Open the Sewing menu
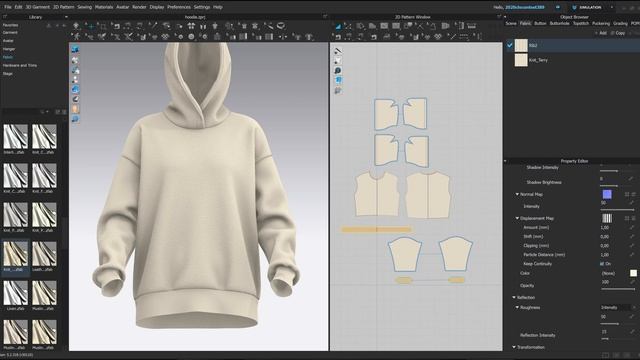 (84, 7)
